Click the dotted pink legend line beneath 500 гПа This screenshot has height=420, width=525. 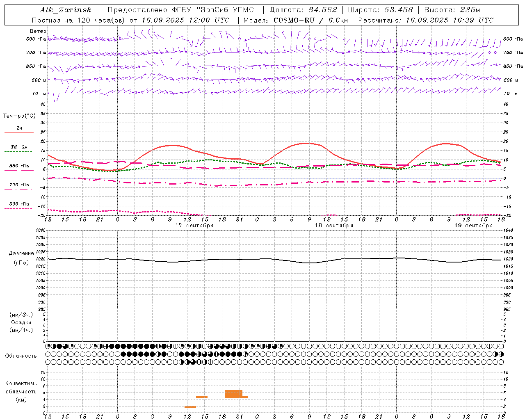[18, 208]
